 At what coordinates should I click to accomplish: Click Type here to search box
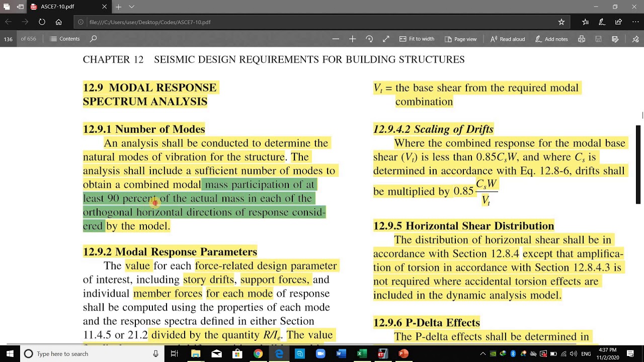[x=92, y=353]
